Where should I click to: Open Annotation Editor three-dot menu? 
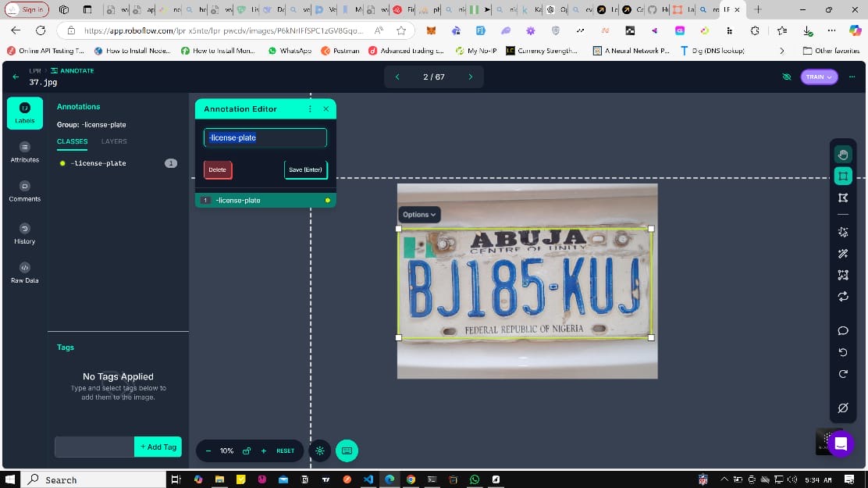click(x=310, y=109)
